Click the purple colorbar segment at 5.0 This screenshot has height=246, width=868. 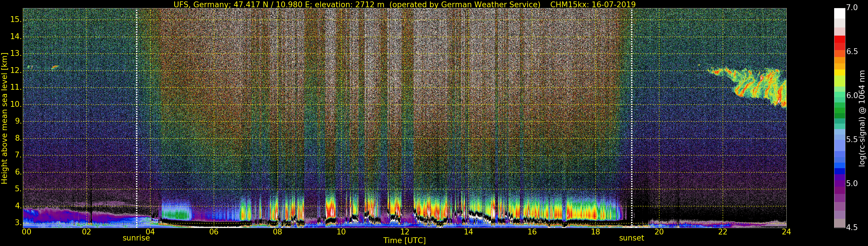[x=839, y=183]
